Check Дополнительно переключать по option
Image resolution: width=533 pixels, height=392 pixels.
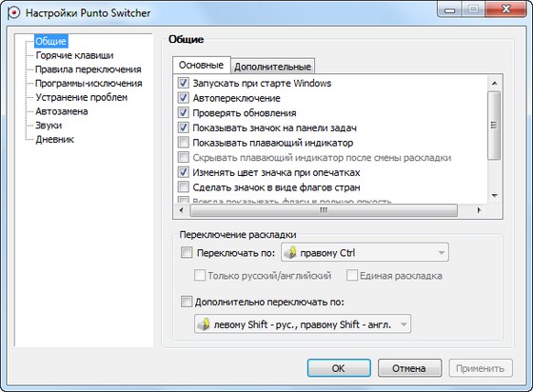[x=187, y=302]
